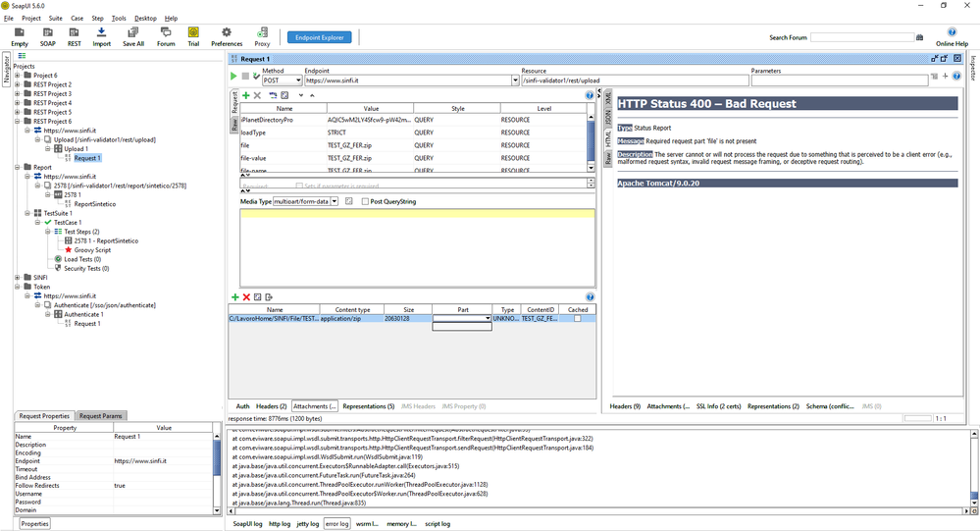Switch to the Request Params tab

click(x=100, y=416)
